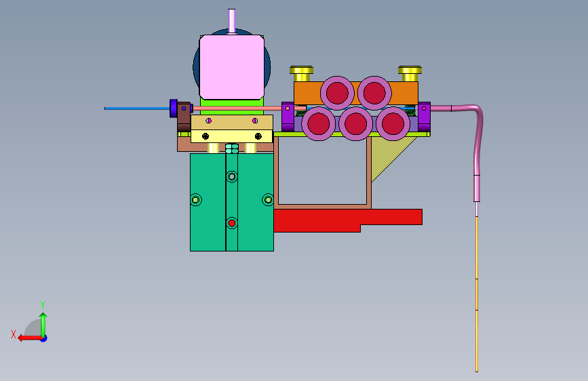Click right magenta screw on tan plate
Screen dimensions: 588x381
tap(255, 121)
